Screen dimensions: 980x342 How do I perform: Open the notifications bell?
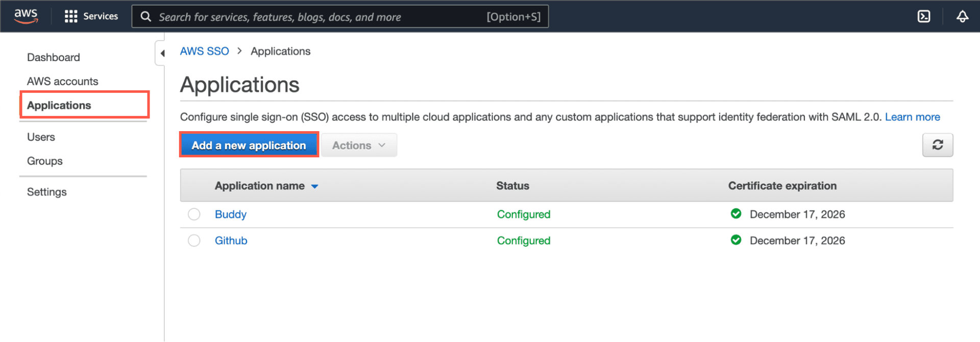pyautogui.click(x=962, y=16)
